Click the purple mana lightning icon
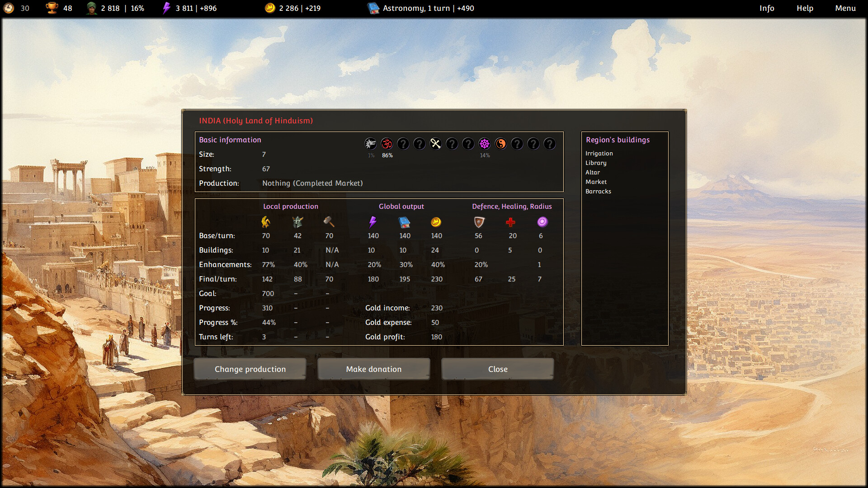 [373, 221]
